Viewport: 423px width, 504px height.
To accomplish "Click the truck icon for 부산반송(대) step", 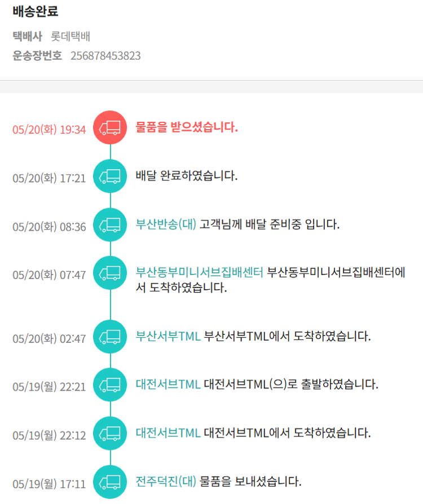I will 110,225.
